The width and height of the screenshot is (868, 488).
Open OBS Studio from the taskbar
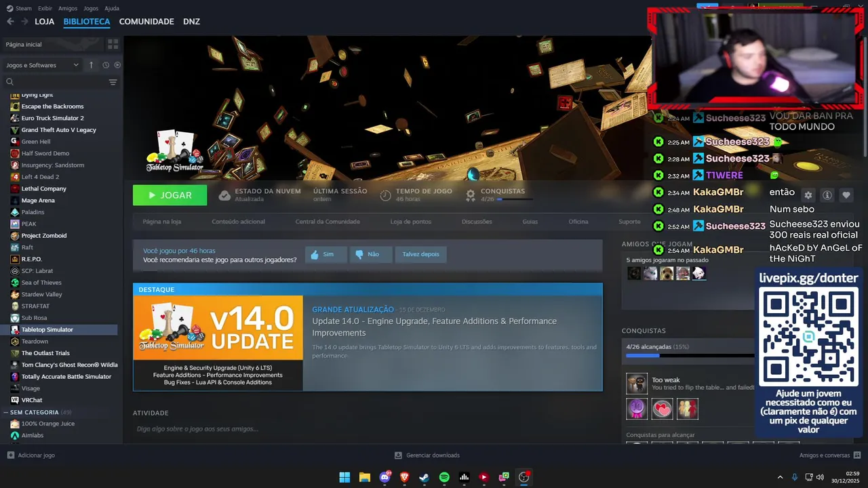(x=524, y=477)
